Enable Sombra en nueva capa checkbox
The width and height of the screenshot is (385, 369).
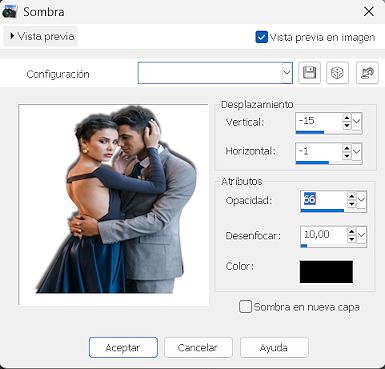point(245,307)
